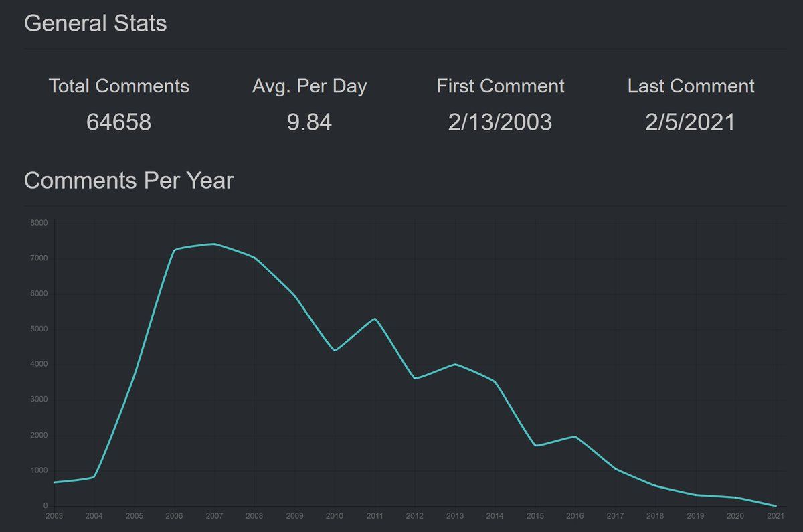This screenshot has width=803, height=532.
Task: Click the Comments Per Year heading
Action: 128,181
